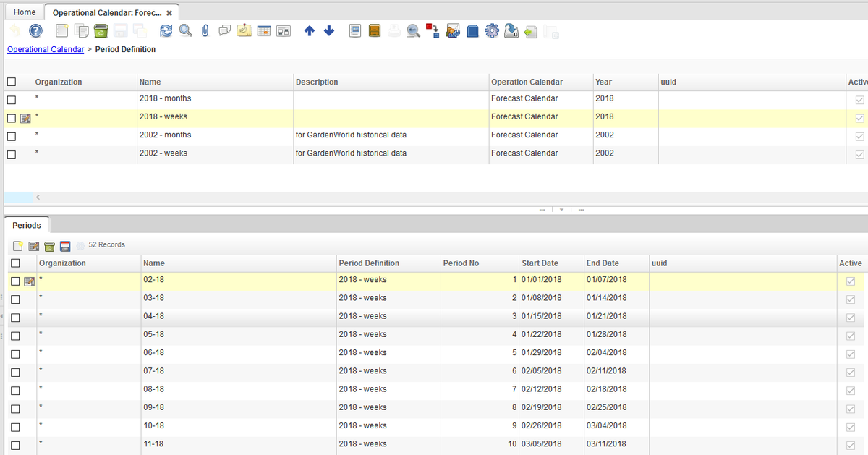868x455 pixels.
Task: Switch to the Home tab
Action: pyautogui.click(x=25, y=12)
